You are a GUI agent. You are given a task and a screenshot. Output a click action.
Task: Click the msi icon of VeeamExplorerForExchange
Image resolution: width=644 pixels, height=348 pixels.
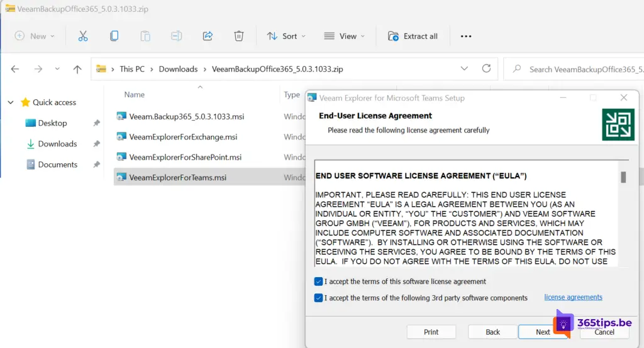pyautogui.click(x=121, y=136)
